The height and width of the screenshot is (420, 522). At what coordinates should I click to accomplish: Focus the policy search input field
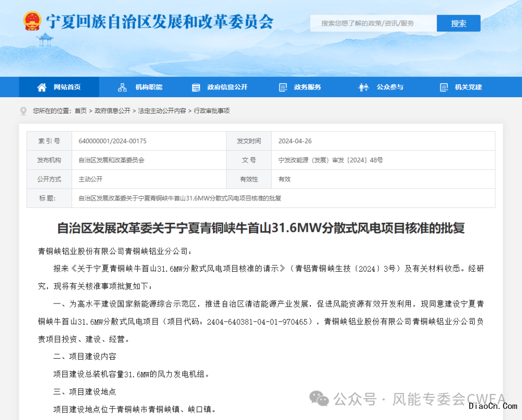coord(374,23)
